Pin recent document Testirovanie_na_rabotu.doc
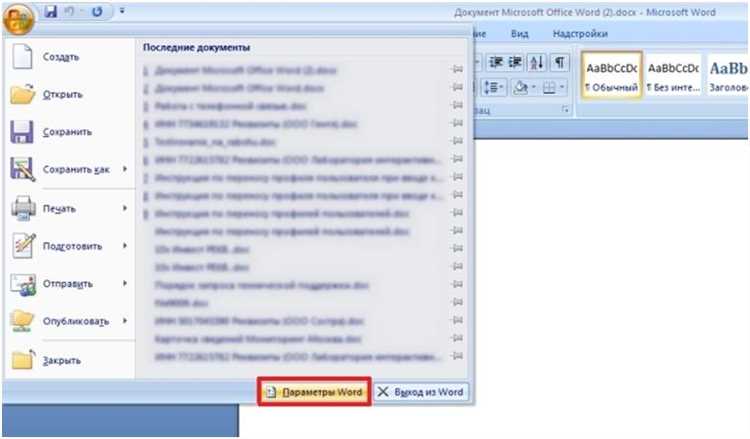This screenshot has width=750, height=439. pos(457,141)
